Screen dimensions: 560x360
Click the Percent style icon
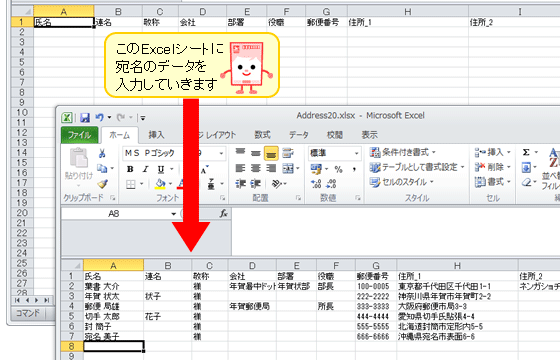point(338,169)
